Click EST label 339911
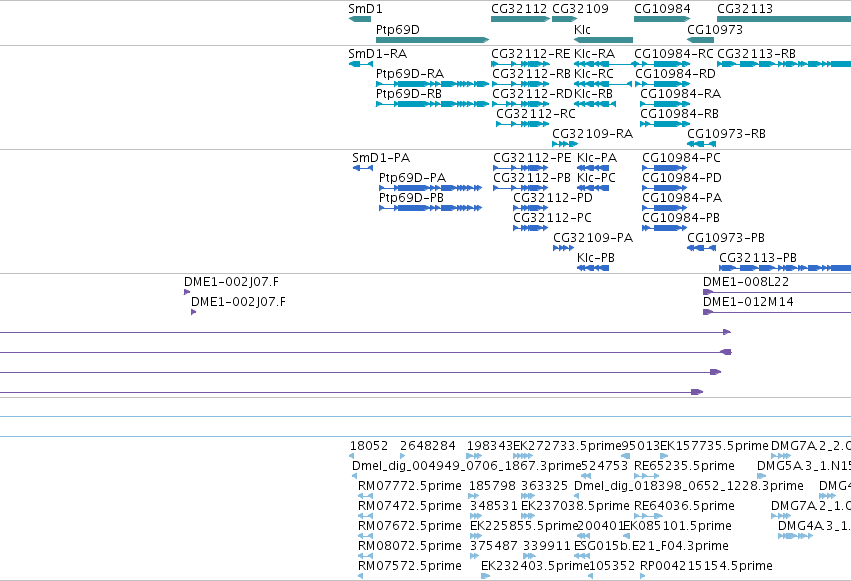The width and height of the screenshot is (851, 581). tap(547, 546)
